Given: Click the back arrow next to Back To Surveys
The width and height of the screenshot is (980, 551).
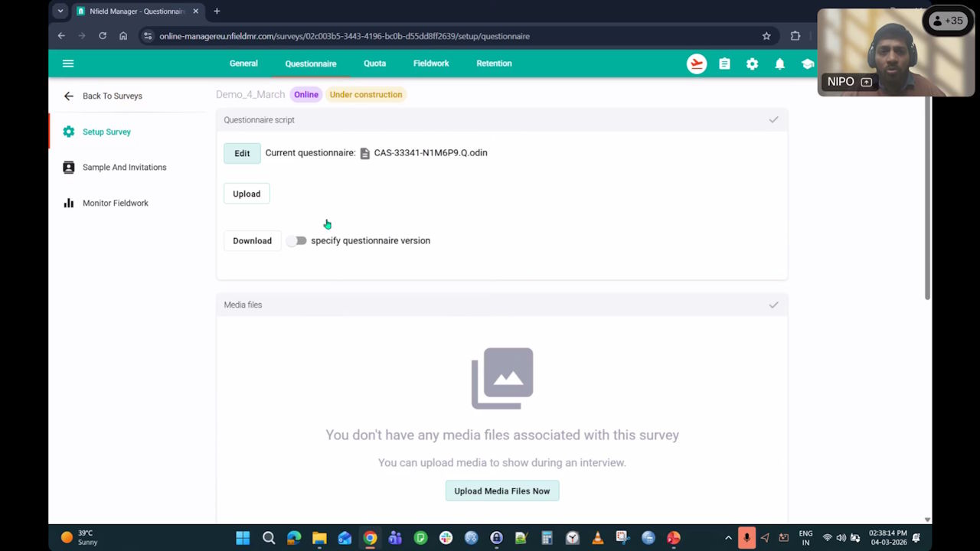Looking at the screenshot, I should (68, 96).
